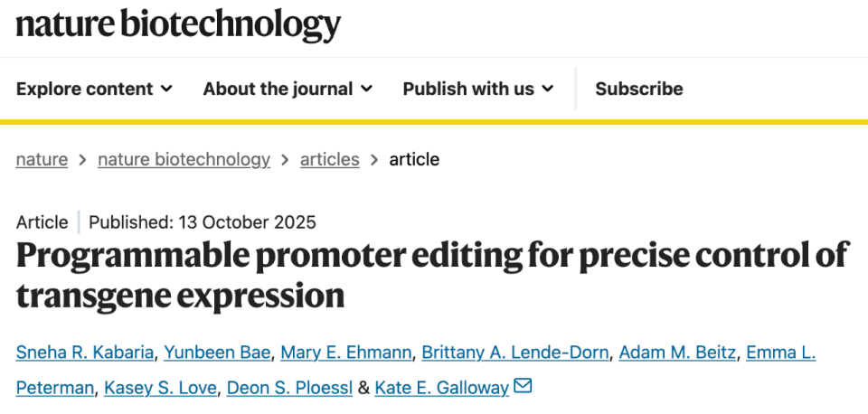The height and width of the screenshot is (414, 868).
Task: Click the envelope icon beside Kate E. Galloway
Action: tap(523, 387)
